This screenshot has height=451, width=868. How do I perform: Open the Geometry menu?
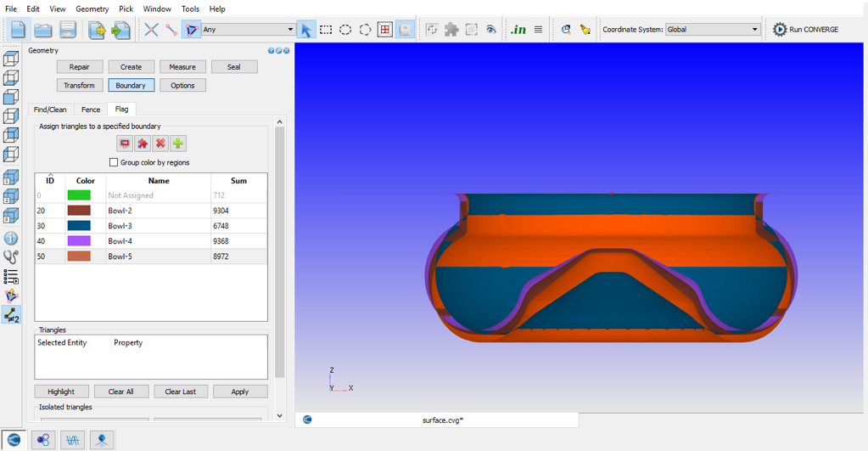pyautogui.click(x=92, y=8)
